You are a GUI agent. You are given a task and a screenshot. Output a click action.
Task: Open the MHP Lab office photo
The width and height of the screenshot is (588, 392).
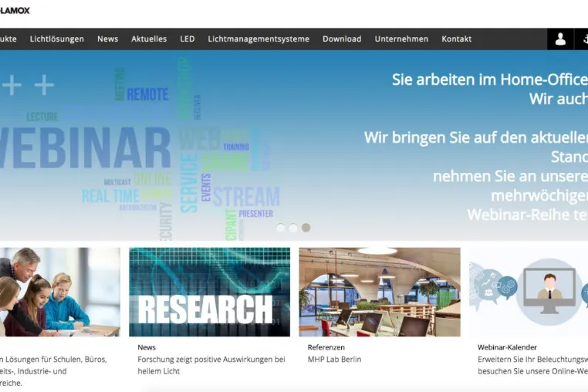(380, 292)
